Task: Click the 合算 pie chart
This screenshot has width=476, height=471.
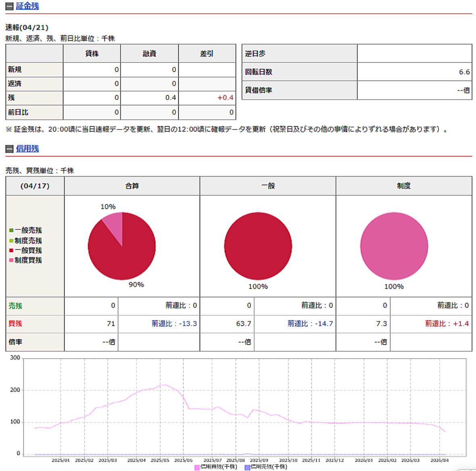Action: (x=122, y=246)
